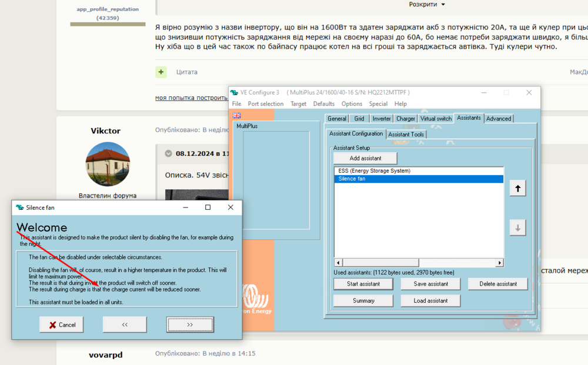Minimize the VE Configure 3 window
Viewport: 588px width, 365px height.
[x=484, y=92]
